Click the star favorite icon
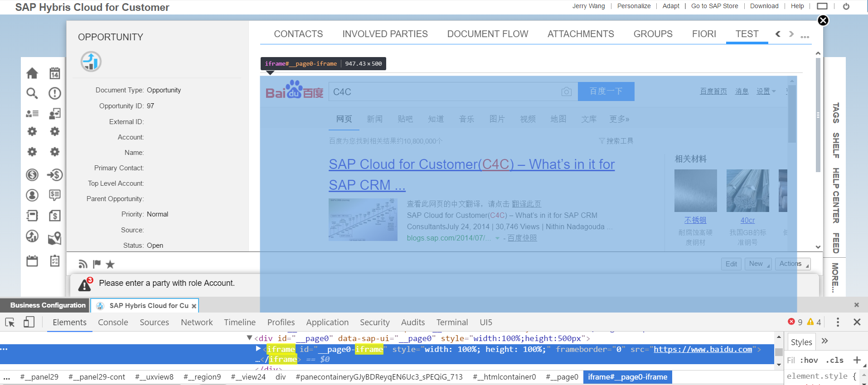Screen dimensions: 868x385 [110, 264]
